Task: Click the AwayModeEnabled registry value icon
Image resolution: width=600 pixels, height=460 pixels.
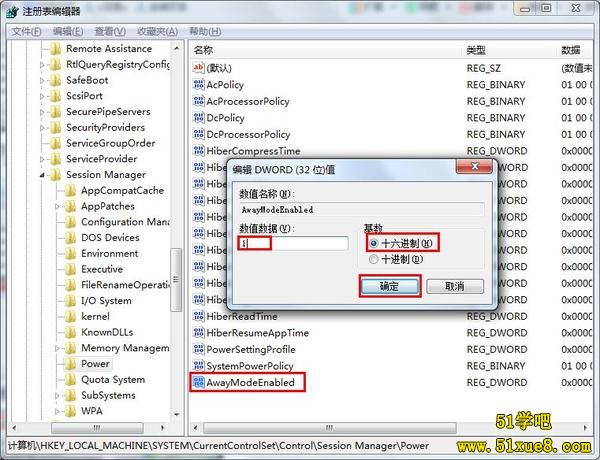Action: 198,382
